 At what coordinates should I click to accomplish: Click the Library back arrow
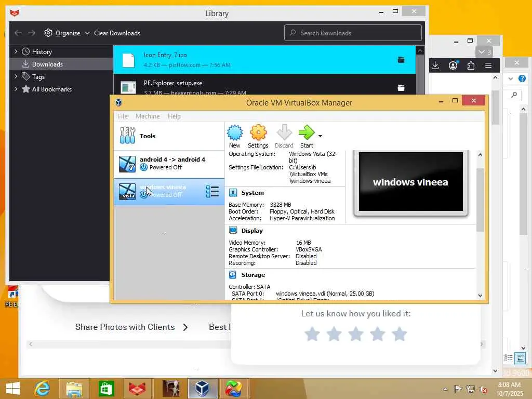point(18,33)
